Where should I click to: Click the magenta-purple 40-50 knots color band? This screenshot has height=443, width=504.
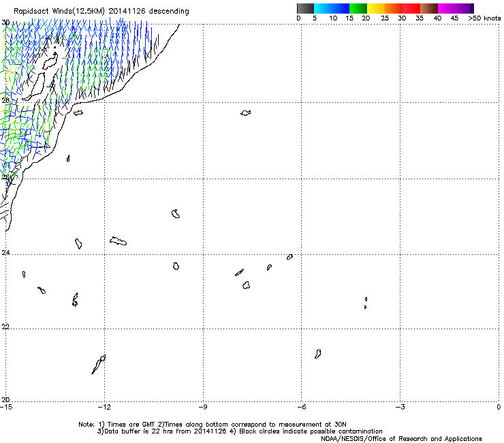coord(456,8)
